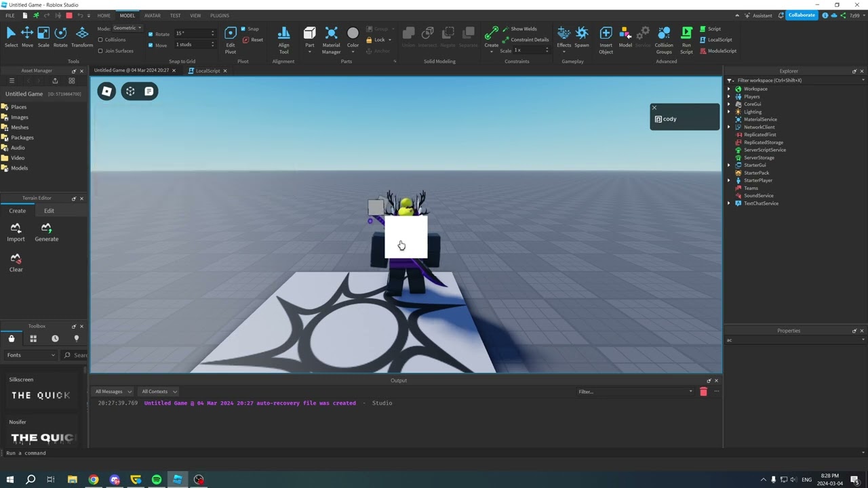Click the Select arrow tool

(x=11, y=37)
